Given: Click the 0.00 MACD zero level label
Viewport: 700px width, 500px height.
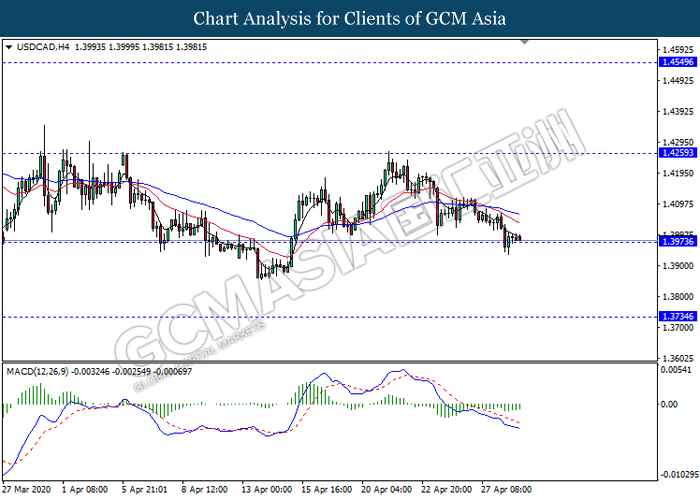Looking at the screenshot, I should [x=669, y=404].
